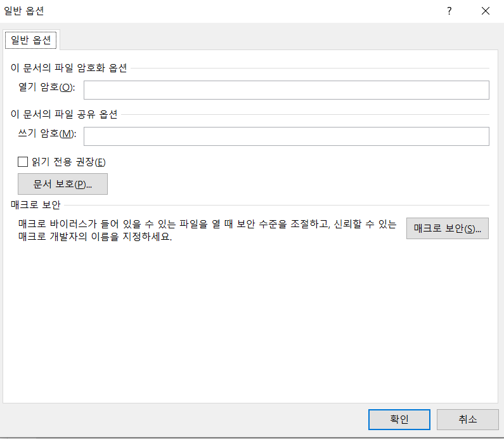Click the macro virus description text
This screenshot has height=439, width=504.
(207, 230)
